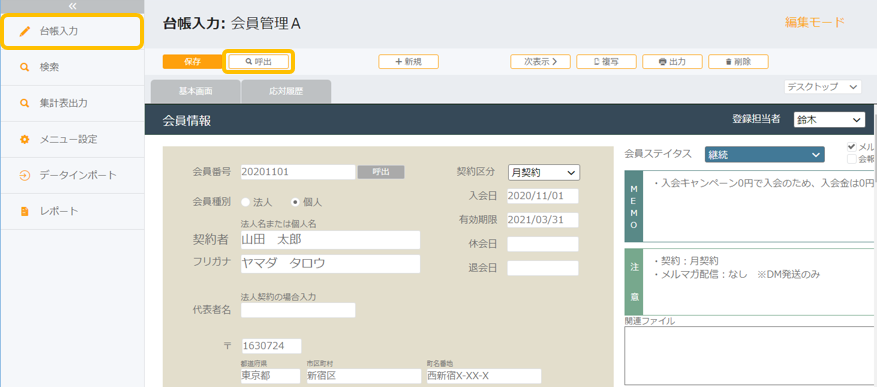Screen dimensions: 877x387
Task: Click the gray 呼出 button beside 会員番号
Action: click(x=381, y=172)
